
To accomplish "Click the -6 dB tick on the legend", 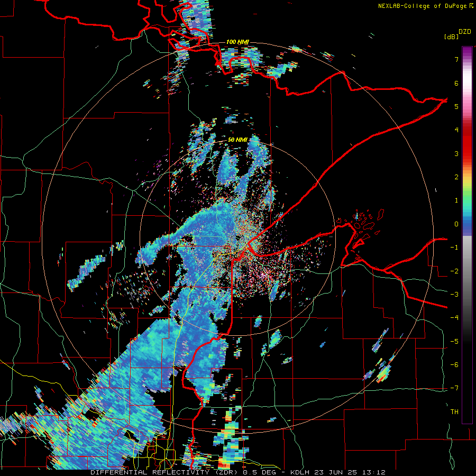I will point(454,365).
